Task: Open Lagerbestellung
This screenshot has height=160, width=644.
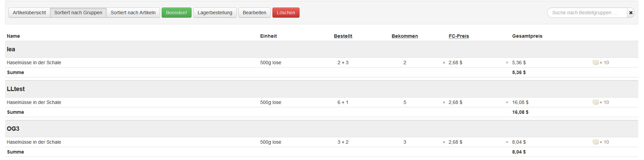Action: click(215, 13)
